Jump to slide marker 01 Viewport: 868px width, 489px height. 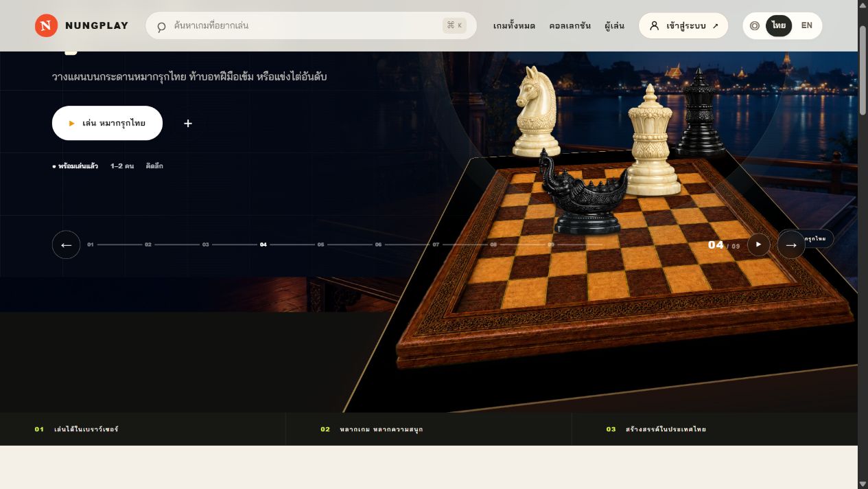tap(90, 244)
